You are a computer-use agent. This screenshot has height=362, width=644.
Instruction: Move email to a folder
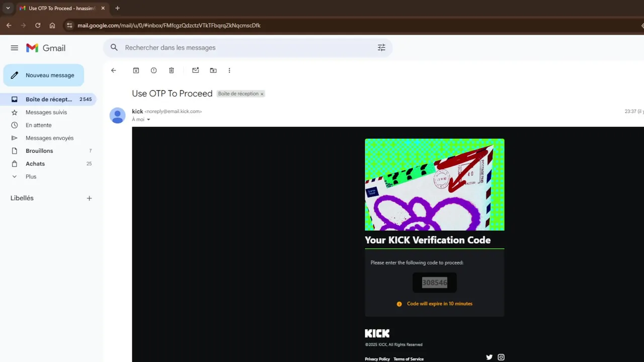coord(213,70)
